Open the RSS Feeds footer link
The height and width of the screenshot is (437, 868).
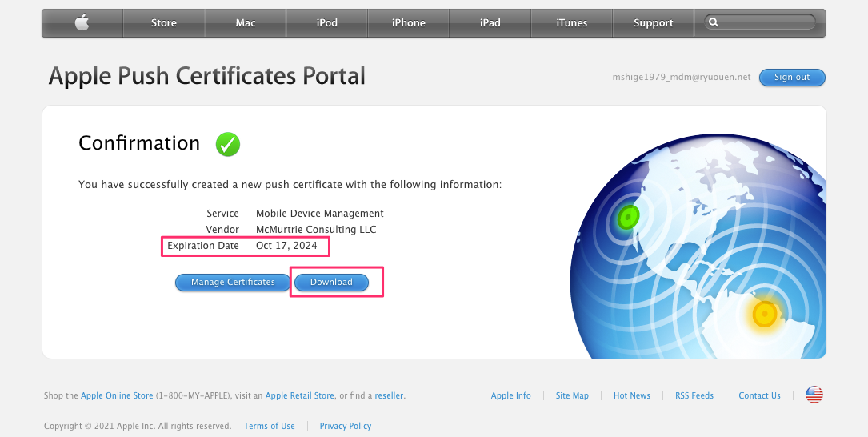(694, 395)
